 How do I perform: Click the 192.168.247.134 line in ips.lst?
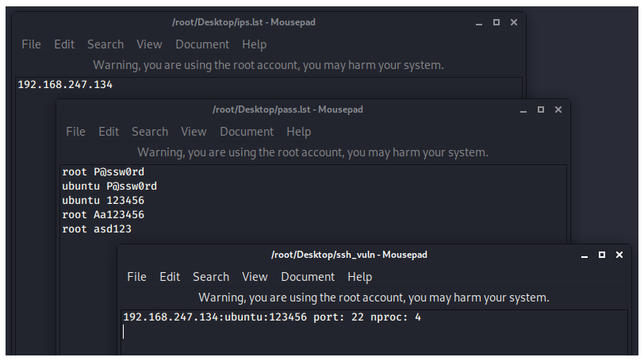[x=65, y=84]
